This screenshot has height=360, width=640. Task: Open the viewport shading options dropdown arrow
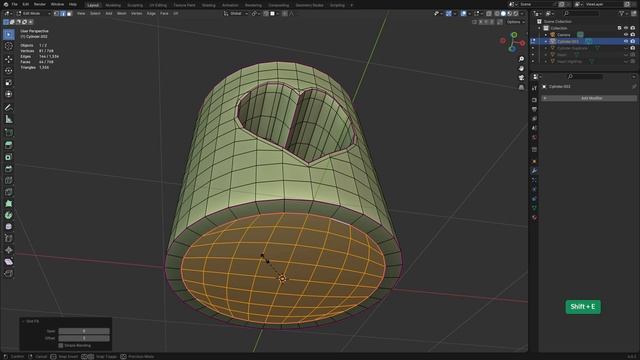(522, 13)
